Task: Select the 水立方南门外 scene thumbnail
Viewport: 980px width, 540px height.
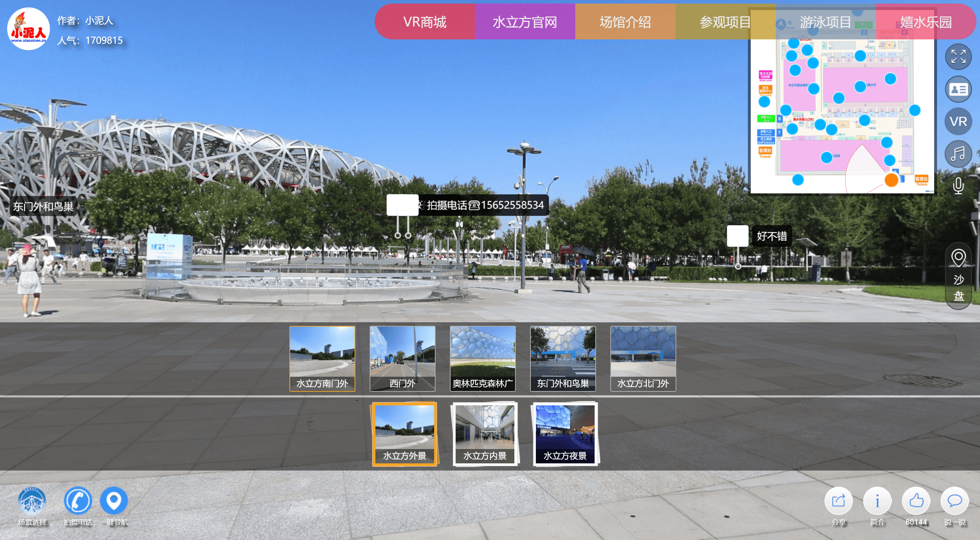Action: tap(322, 358)
